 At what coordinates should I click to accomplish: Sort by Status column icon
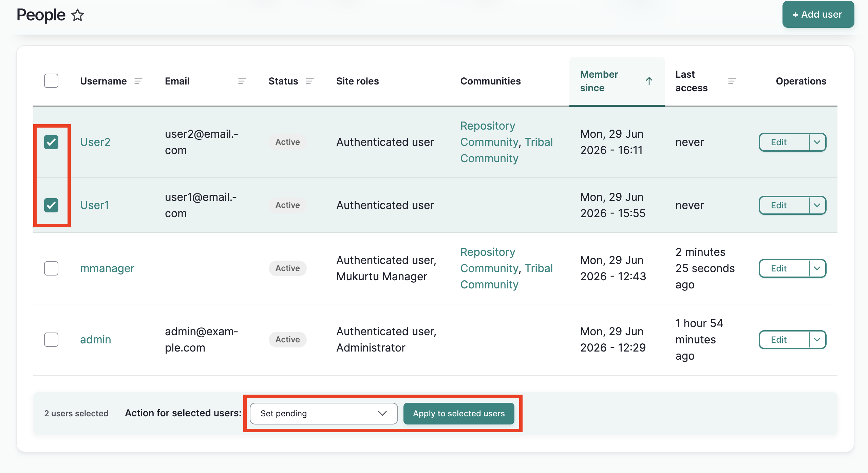tap(309, 81)
